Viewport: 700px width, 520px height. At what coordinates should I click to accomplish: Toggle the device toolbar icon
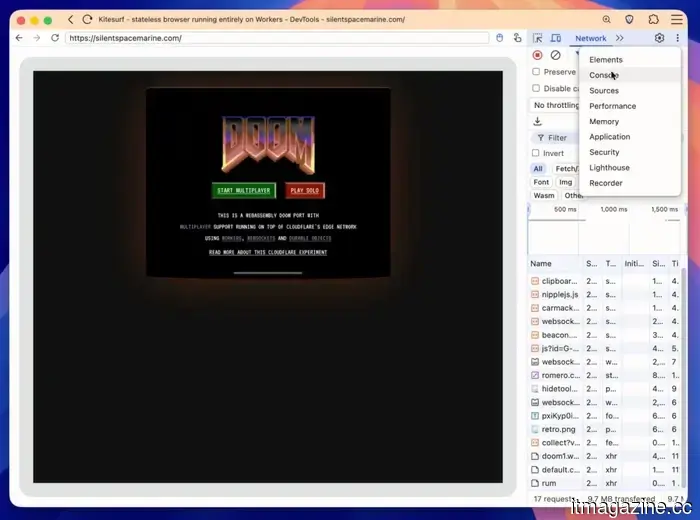(x=555, y=38)
